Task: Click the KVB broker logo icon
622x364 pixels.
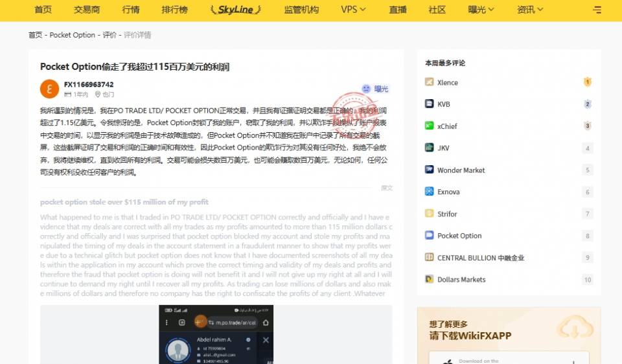Action: [x=429, y=104]
